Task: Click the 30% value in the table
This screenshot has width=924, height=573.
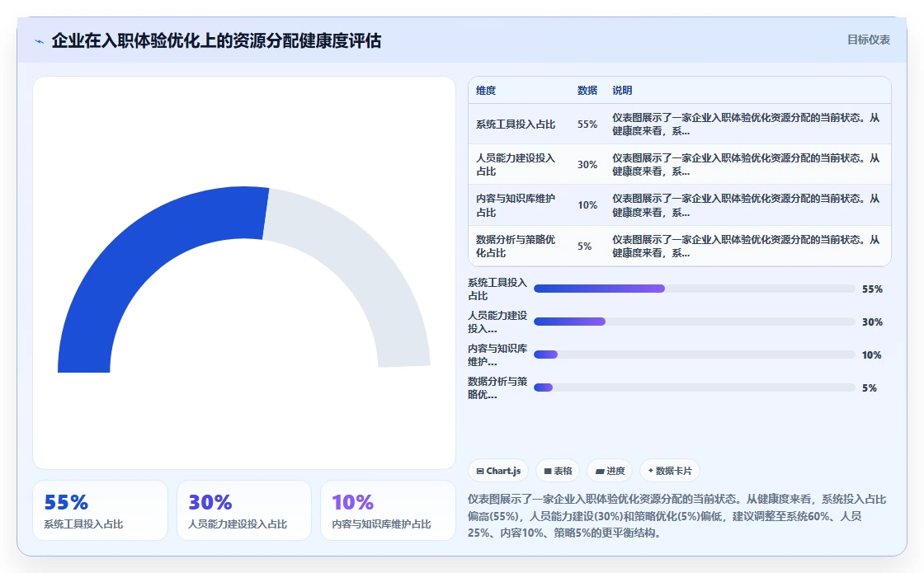Action: pos(587,164)
